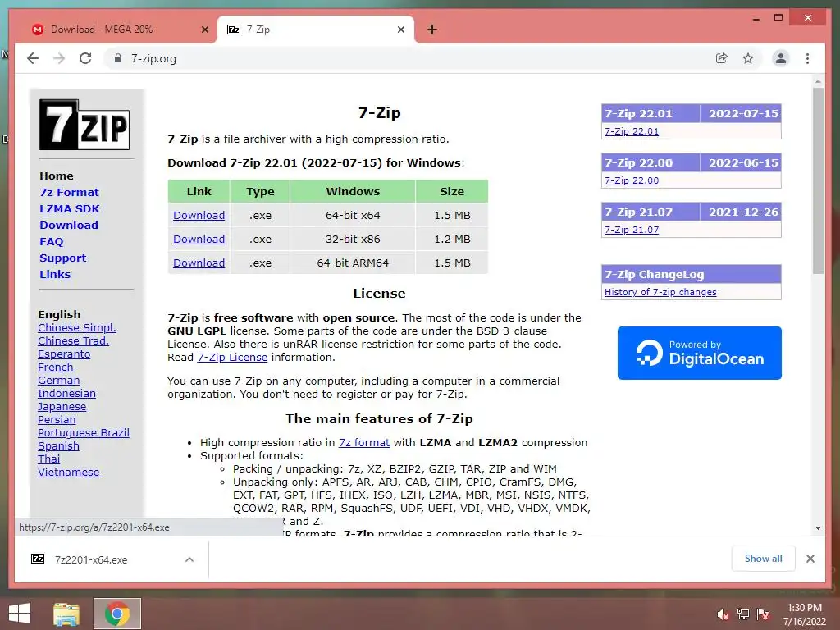Open the Download sidebar page
The image size is (840, 630).
[69, 225]
